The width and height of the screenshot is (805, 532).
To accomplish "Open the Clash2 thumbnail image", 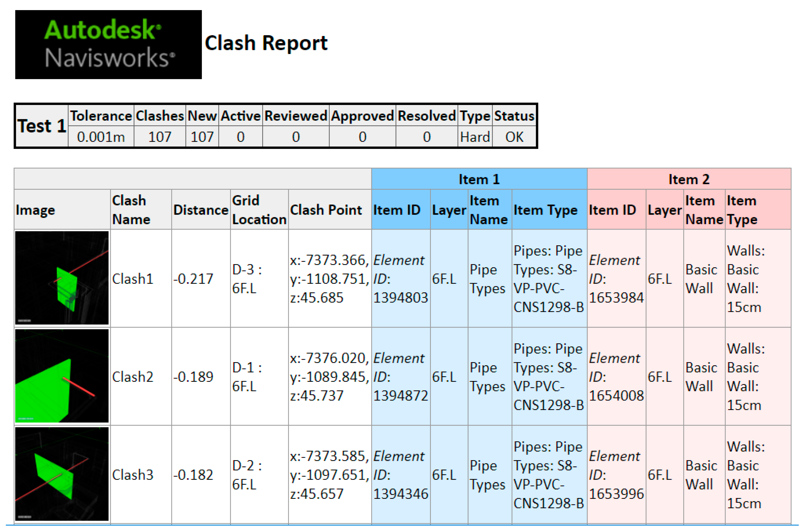I will [62, 376].
